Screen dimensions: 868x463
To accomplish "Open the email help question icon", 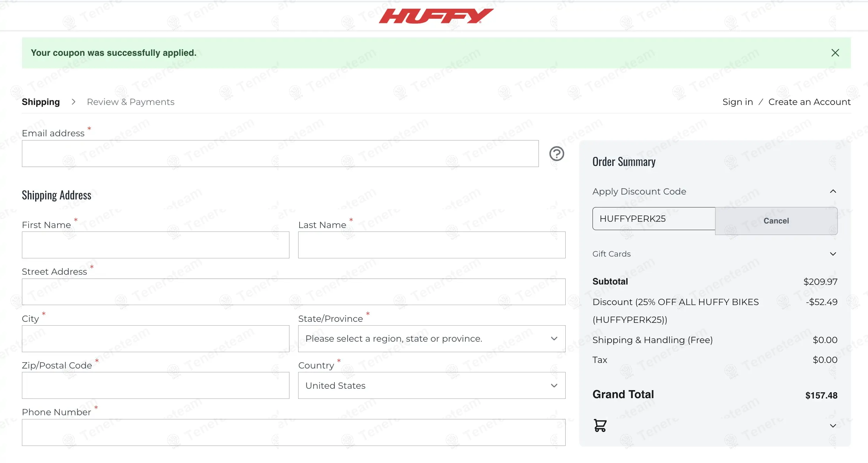I will (x=557, y=153).
